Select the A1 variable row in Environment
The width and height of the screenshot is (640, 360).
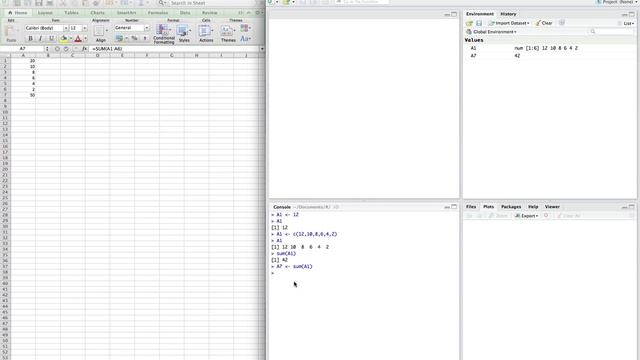coord(549,48)
